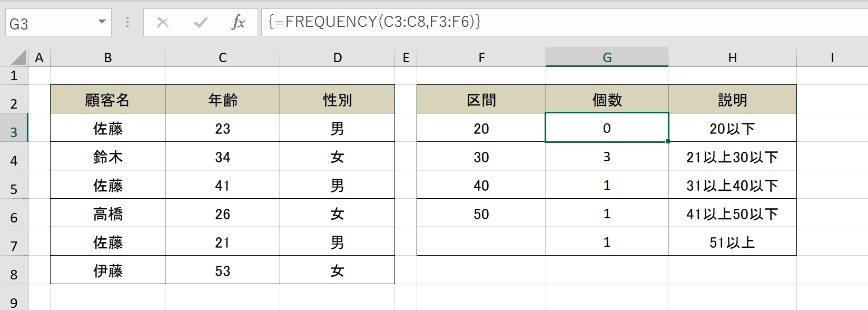Click the FREQUENCY formula in formula bar
The image size is (868, 310).
tap(374, 22)
